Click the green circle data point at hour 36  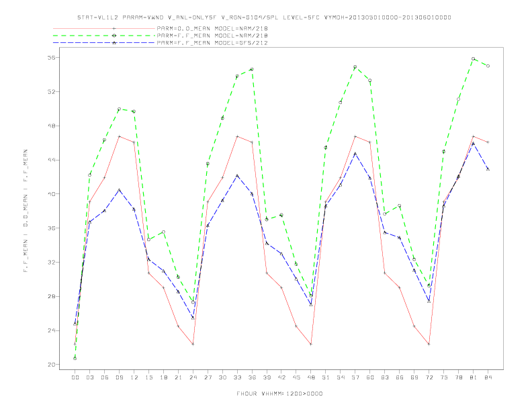pyautogui.click(x=252, y=69)
